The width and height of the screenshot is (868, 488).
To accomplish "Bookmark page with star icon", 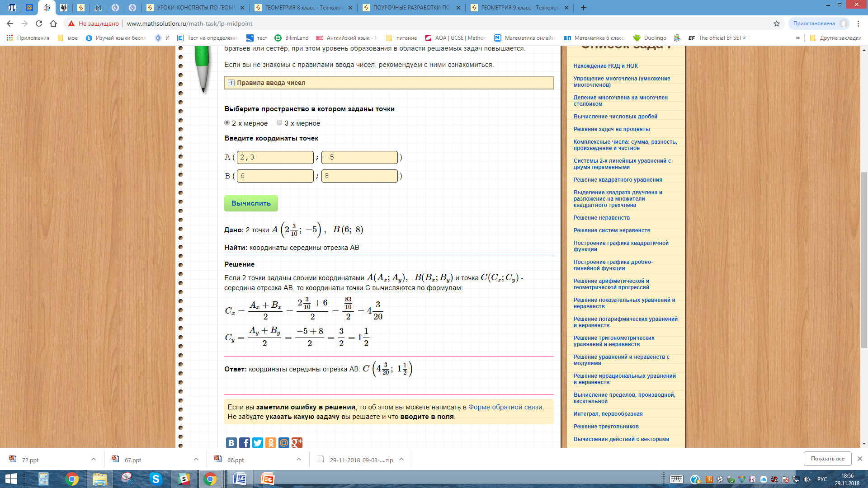I will (777, 23).
